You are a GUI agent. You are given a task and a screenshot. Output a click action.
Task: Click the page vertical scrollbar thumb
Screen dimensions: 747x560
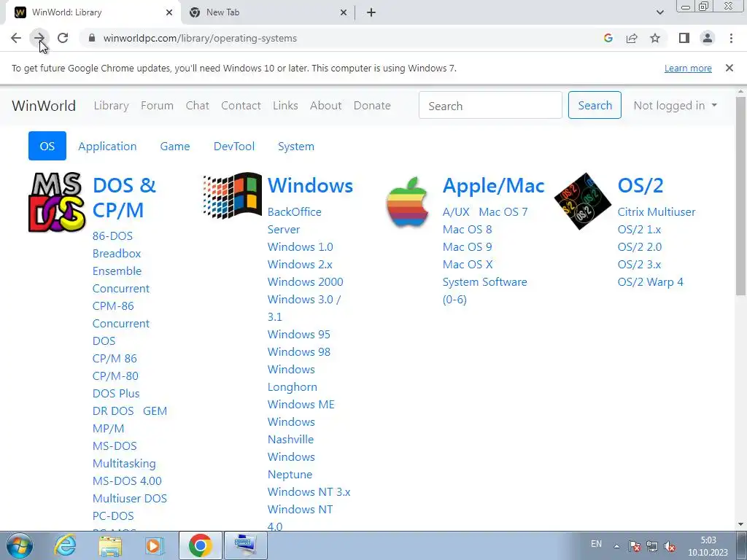740,195
